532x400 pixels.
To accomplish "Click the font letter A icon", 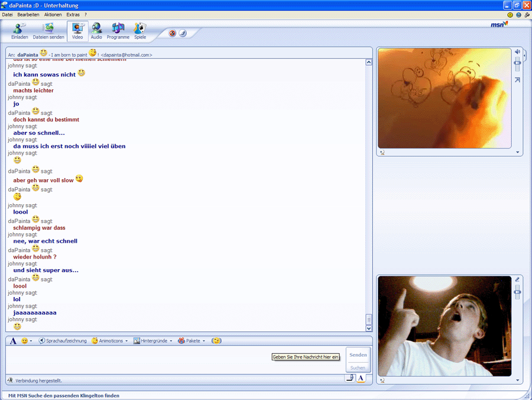I will pyautogui.click(x=13, y=341).
